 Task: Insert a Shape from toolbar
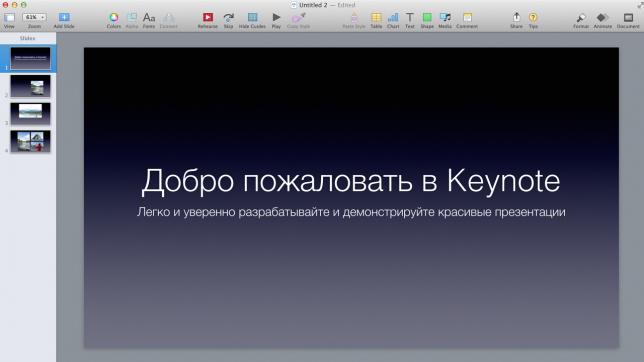427,17
